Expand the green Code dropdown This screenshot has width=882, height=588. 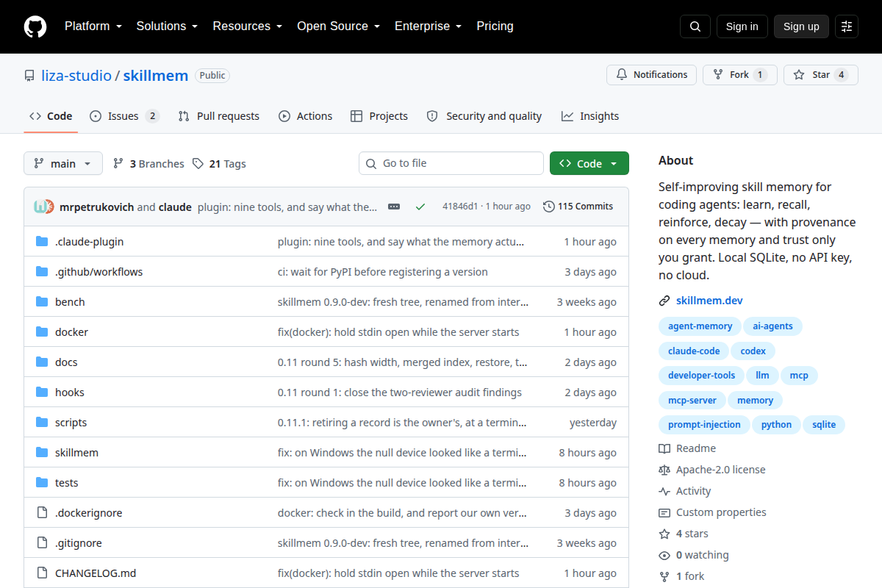[589, 163]
